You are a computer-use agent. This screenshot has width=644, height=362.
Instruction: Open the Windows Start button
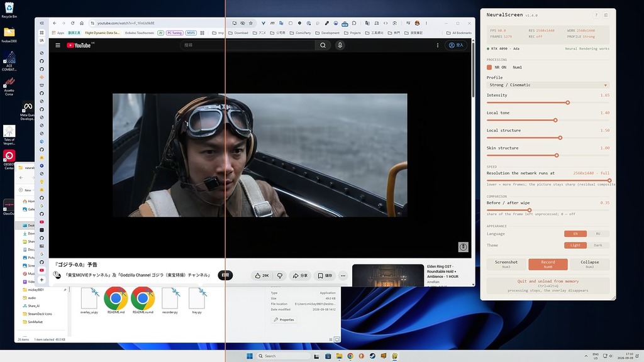(x=249, y=356)
